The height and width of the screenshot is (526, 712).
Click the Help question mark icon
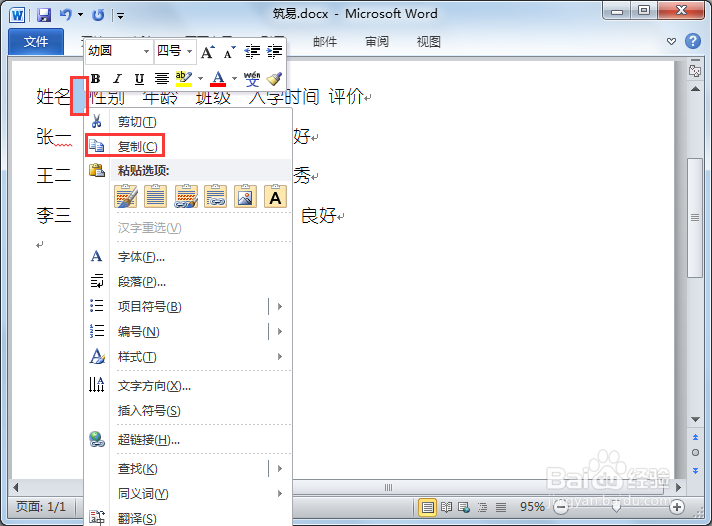pos(692,41)
